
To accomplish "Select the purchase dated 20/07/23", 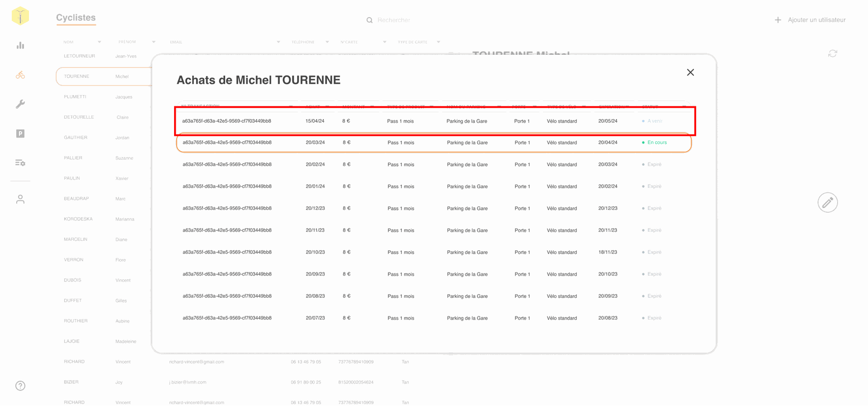I will 315,318.
